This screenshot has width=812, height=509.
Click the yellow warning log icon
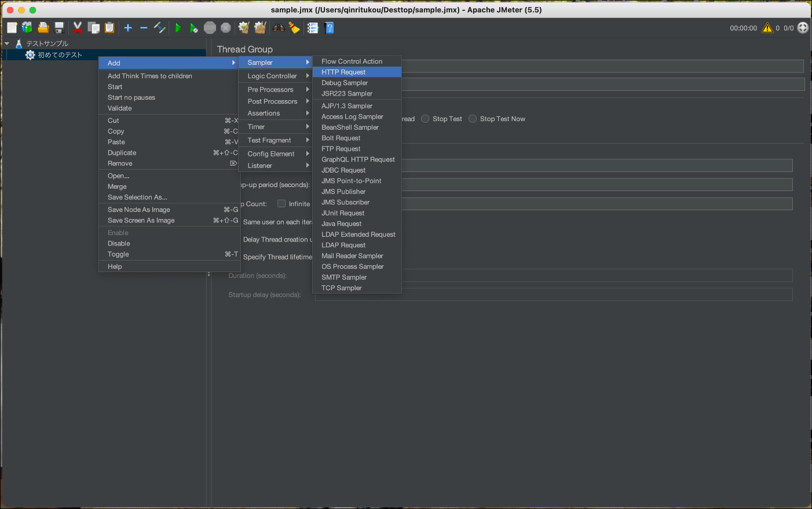(767, 28)
